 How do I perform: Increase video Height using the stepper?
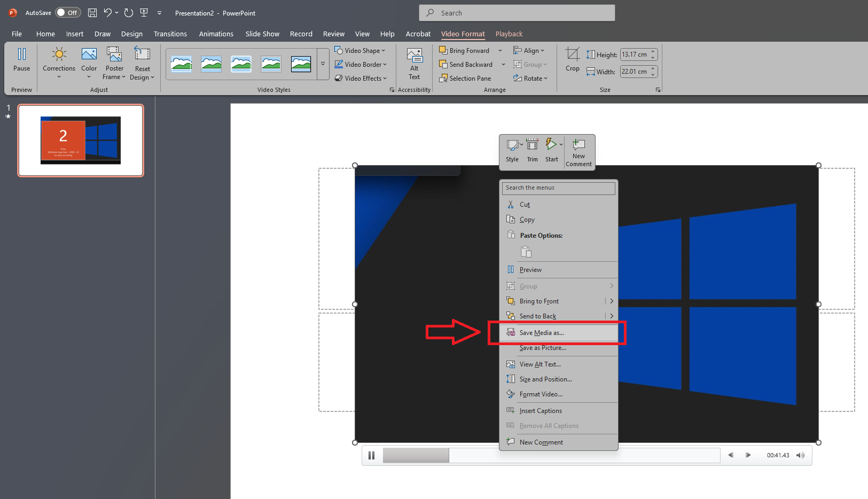653,51
